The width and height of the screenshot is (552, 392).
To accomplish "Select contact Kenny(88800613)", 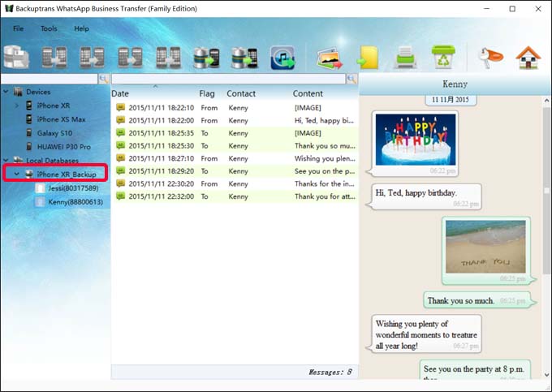I will click(75, 202).
